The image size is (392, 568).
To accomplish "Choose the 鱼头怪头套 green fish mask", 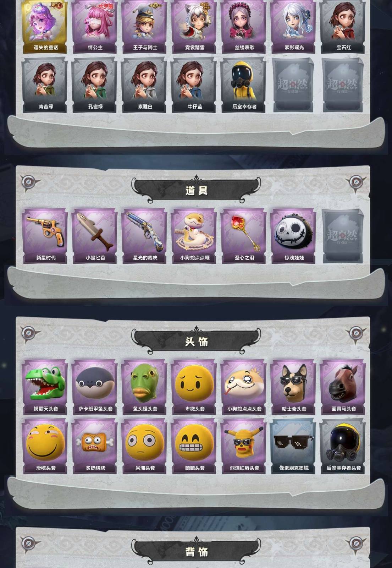I will tap(144, 387).
